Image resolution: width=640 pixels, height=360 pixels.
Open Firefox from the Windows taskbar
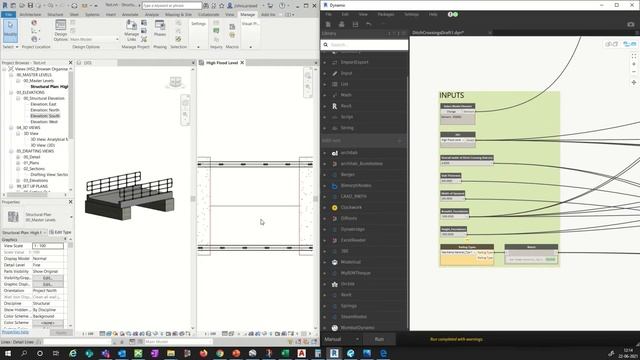(x=203, y=353)
